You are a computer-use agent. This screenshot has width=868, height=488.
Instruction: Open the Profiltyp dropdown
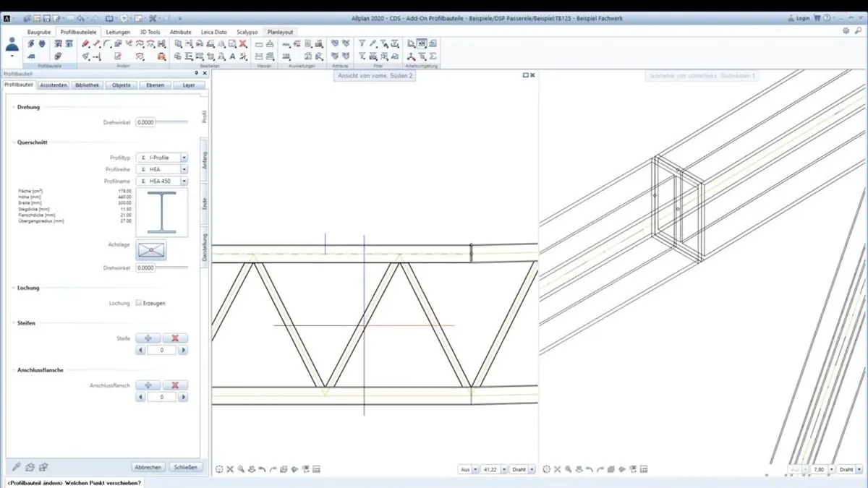184,157
